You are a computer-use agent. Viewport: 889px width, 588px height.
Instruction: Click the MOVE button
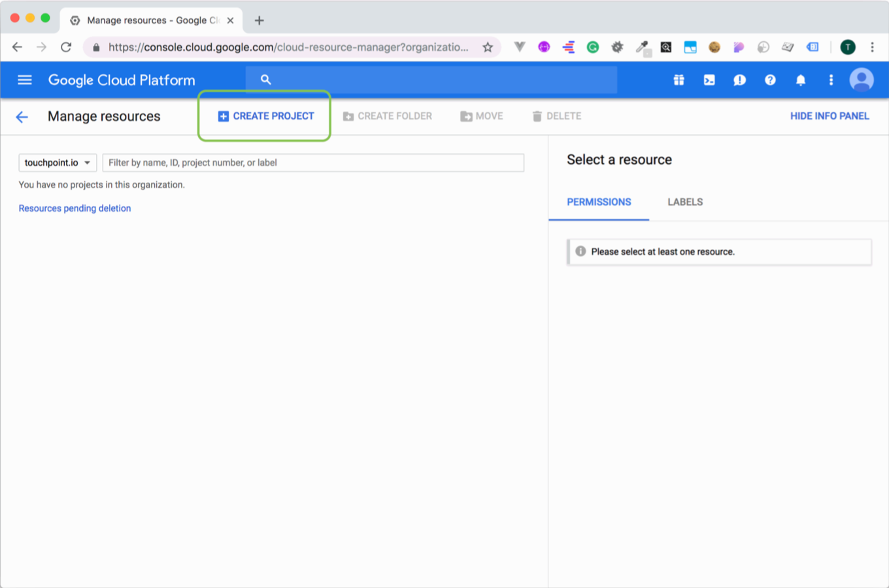click(x=482, y=116)
